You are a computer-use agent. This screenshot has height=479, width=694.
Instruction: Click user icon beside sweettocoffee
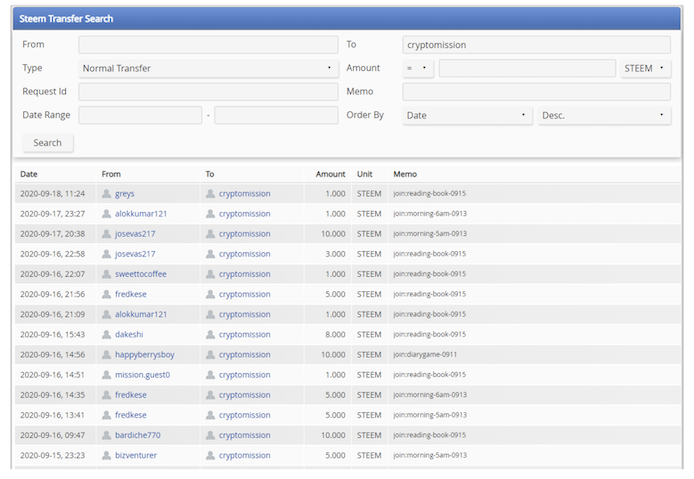[106, 274]
